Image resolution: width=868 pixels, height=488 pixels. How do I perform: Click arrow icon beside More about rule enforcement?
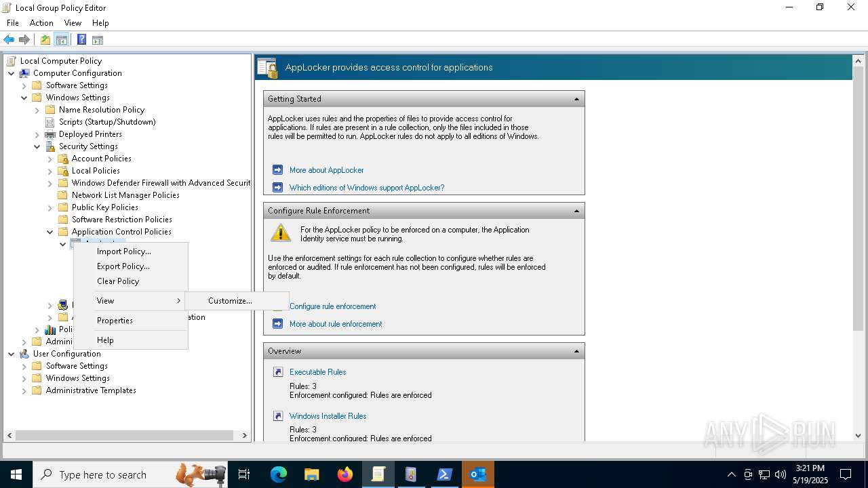point(277,324)
